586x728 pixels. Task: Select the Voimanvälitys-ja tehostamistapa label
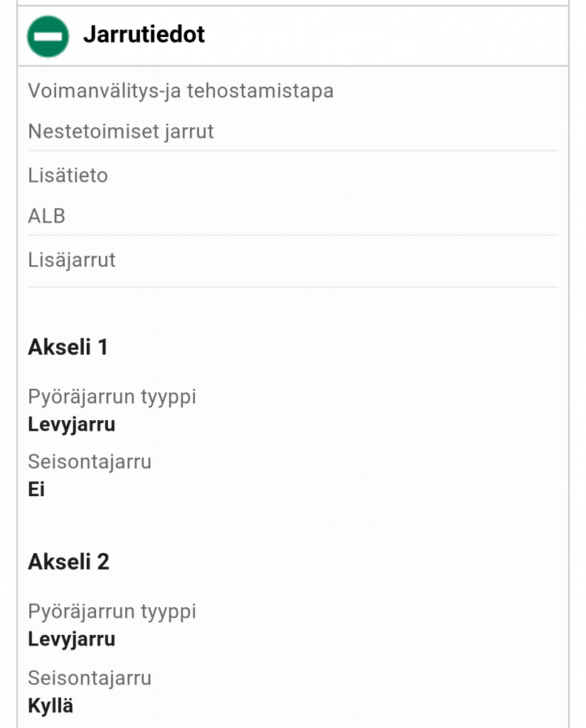point(181,92)
